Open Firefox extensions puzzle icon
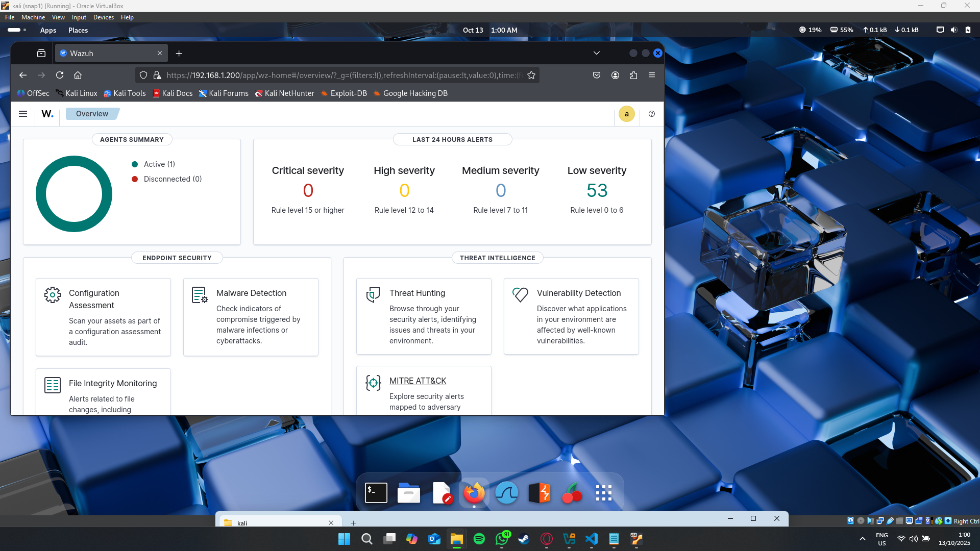 tap(633, 75)
